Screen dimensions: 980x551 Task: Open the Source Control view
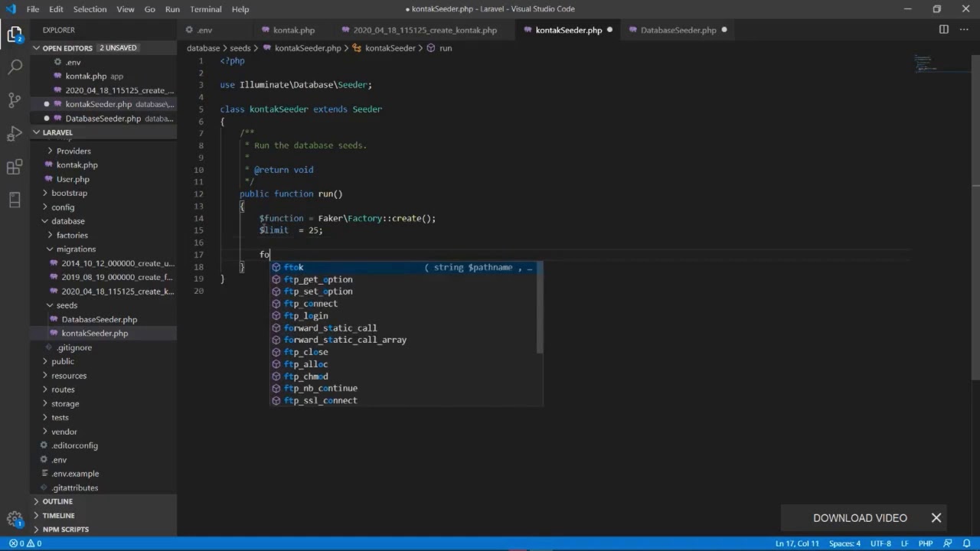coord(15,100)
